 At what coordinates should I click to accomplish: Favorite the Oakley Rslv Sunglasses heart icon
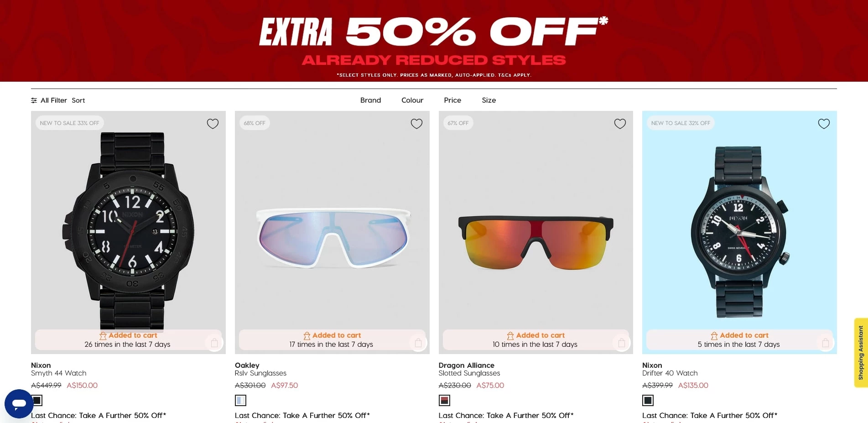pos(416,124)
